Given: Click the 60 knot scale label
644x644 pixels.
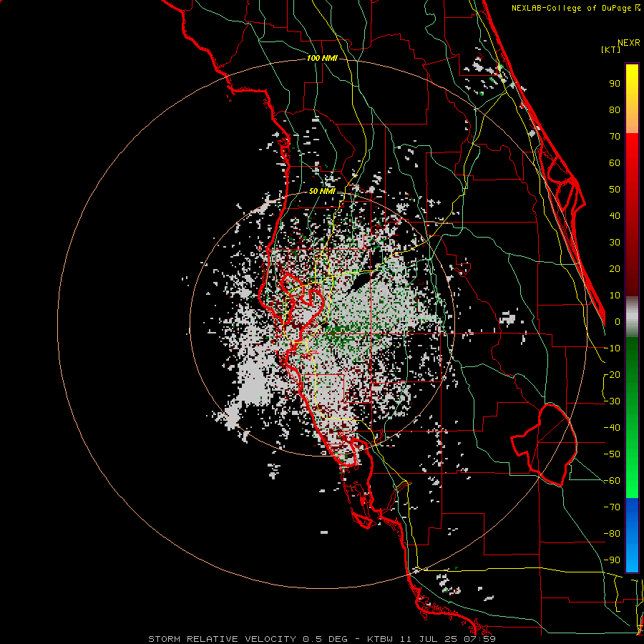Looking at the screenshot, I should tap(615, 163).
